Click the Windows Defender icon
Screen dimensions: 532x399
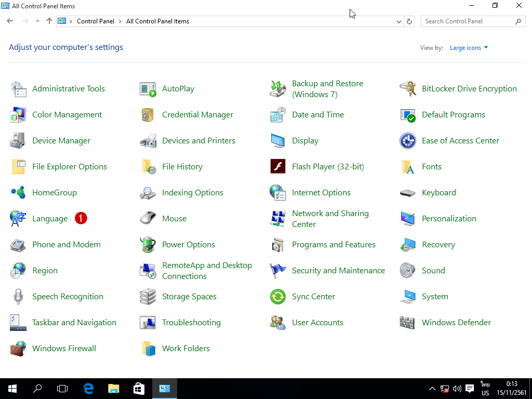(408, 323)
